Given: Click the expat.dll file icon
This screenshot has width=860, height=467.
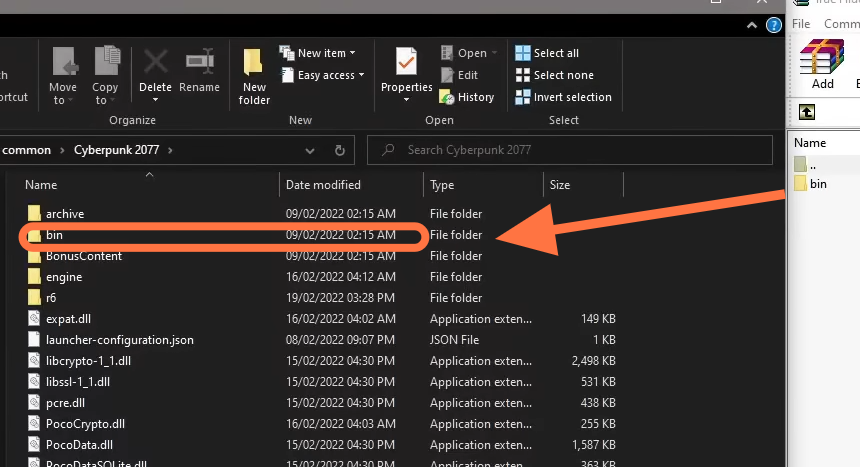Looking at the screenshot, I should [x=34, y=318].
